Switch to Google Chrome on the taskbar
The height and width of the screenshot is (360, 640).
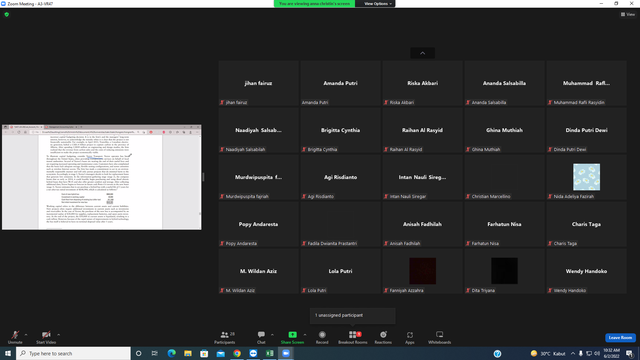click(237, 353)
